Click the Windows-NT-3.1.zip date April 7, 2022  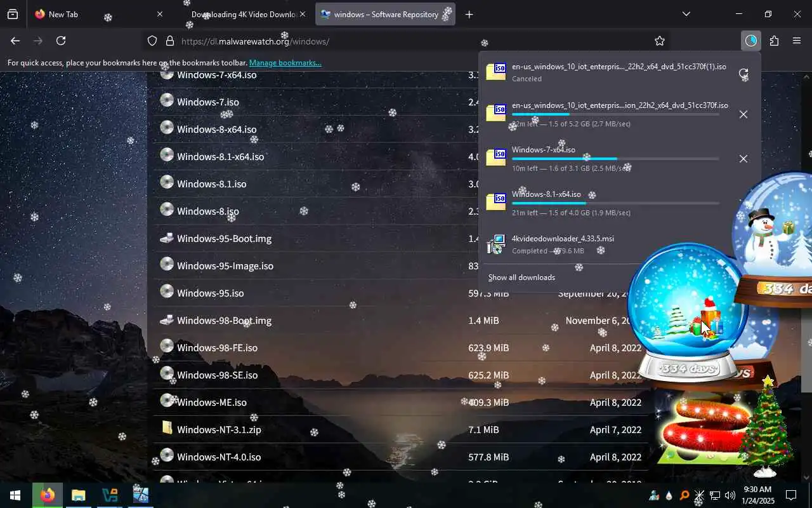pyautogui.click(x=615, y=429)
